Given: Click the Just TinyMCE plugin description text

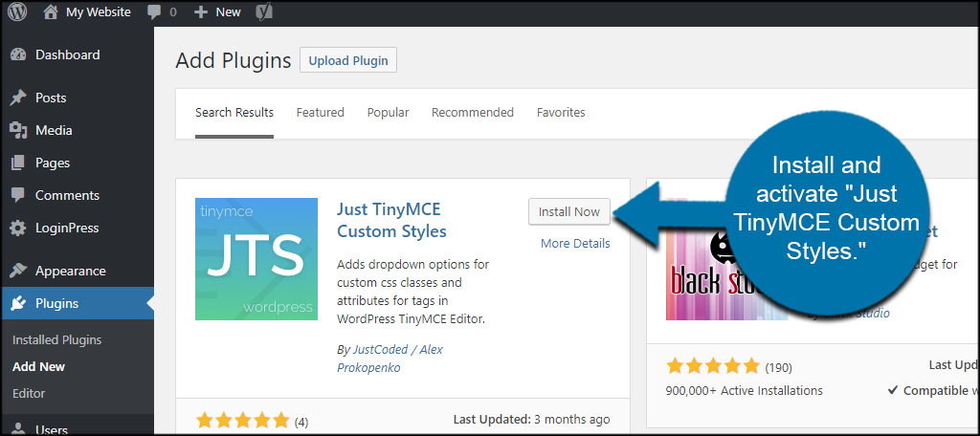Looking at the screenshot, I should click(413, 292).
